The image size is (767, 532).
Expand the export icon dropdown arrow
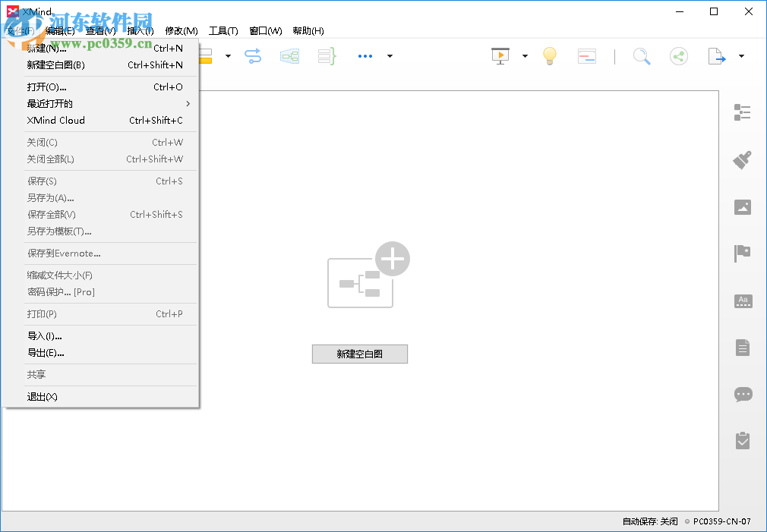coord(740,55)
